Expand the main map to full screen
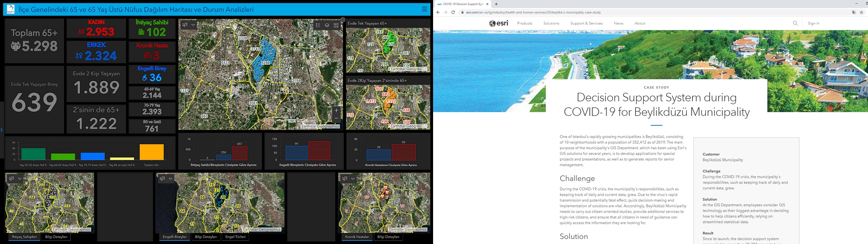The width and height of the screenshot is (868, 244). 343,20
